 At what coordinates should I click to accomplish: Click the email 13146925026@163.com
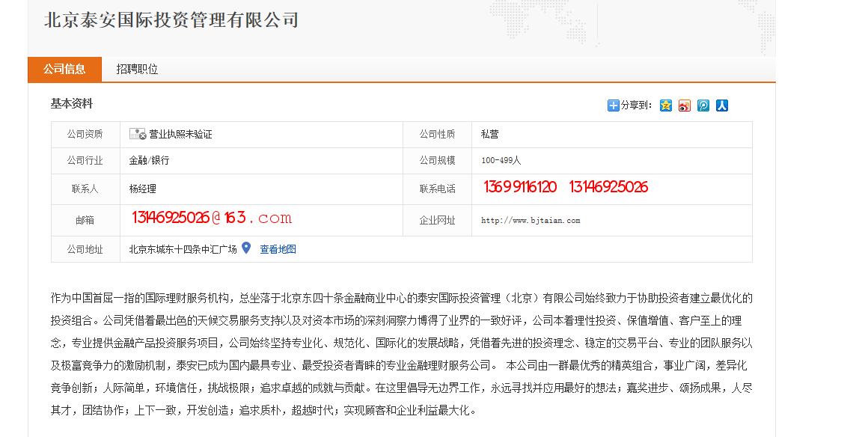pyautogui.click(x=212, y=218)
